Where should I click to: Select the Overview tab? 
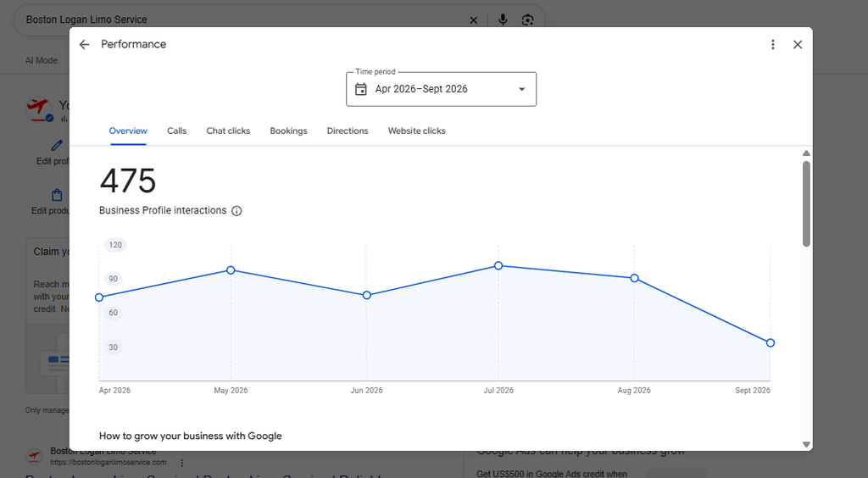pyautogui.click(x=128, y=131)
